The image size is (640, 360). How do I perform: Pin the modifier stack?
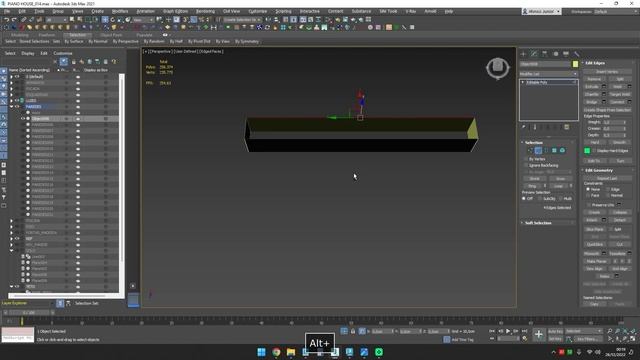point(523,127)
